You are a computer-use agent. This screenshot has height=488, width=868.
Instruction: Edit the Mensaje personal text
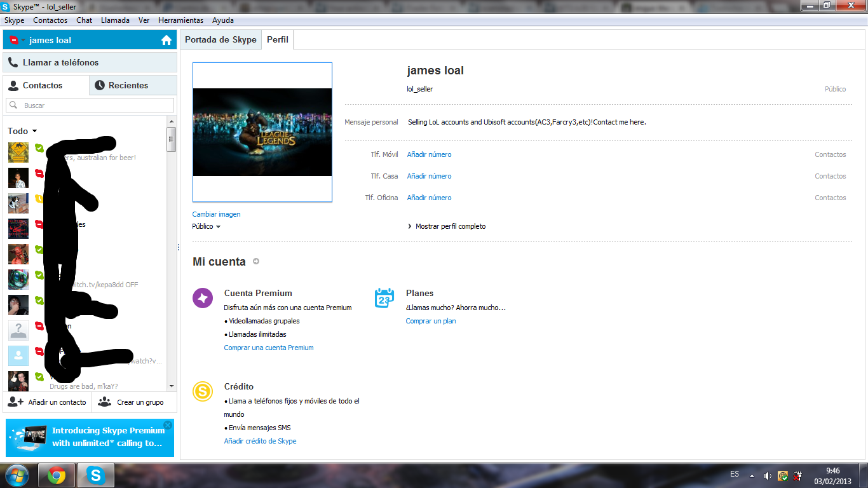click(x=527, y=122)
